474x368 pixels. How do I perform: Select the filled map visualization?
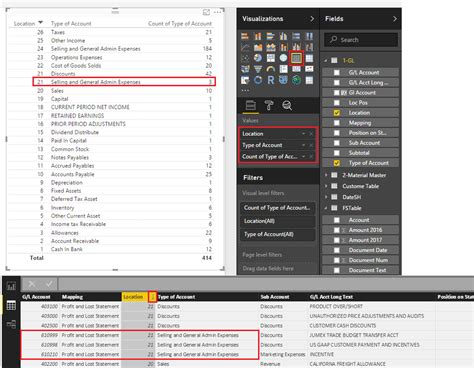[x=245, y=69]
